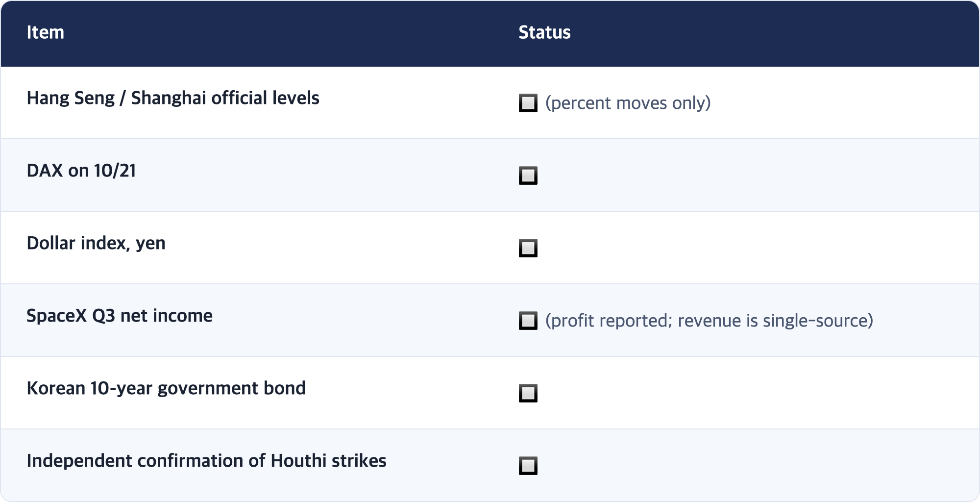The height and width of the screenshot is (502, 980).
Task: Select the "Hang Seng / Shanghai official levels" text
Action: point(173,98)
